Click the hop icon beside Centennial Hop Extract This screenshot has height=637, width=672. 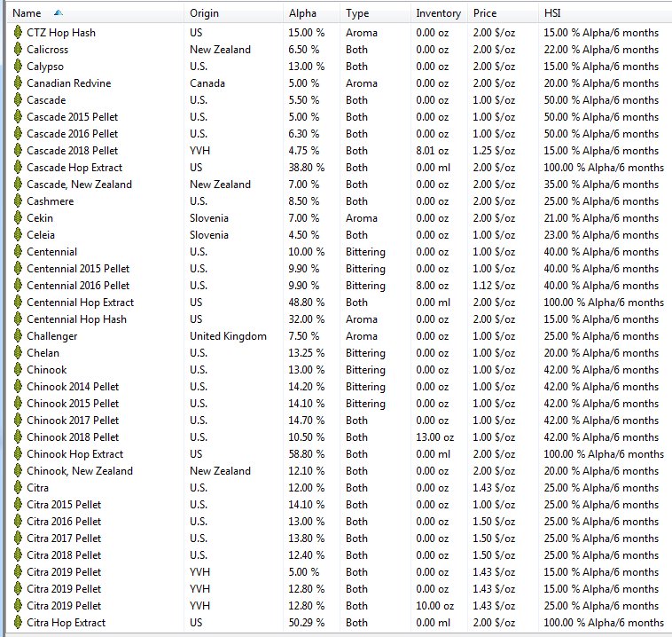coord(18,303)
